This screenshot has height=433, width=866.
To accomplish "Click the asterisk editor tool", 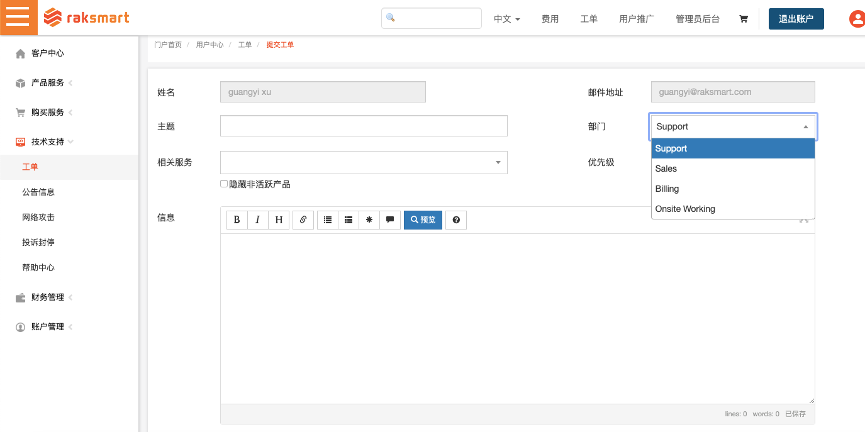I will (x=369, y=220).
